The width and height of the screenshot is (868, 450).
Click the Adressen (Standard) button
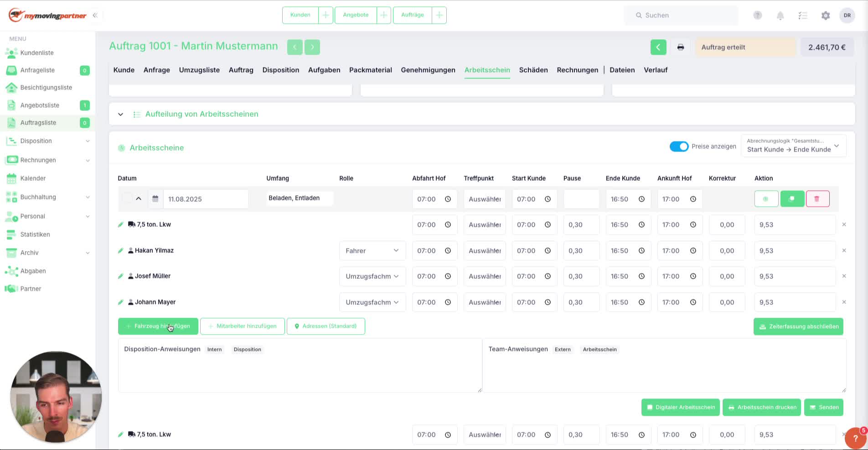tap(326, 326)
